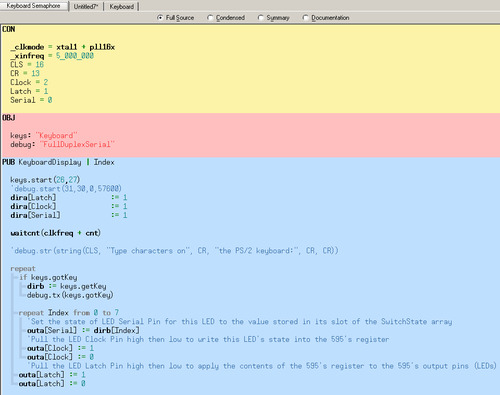
Task: Click the commented debug.start(31,30,0,57600) line
Action: click(66, 189)
